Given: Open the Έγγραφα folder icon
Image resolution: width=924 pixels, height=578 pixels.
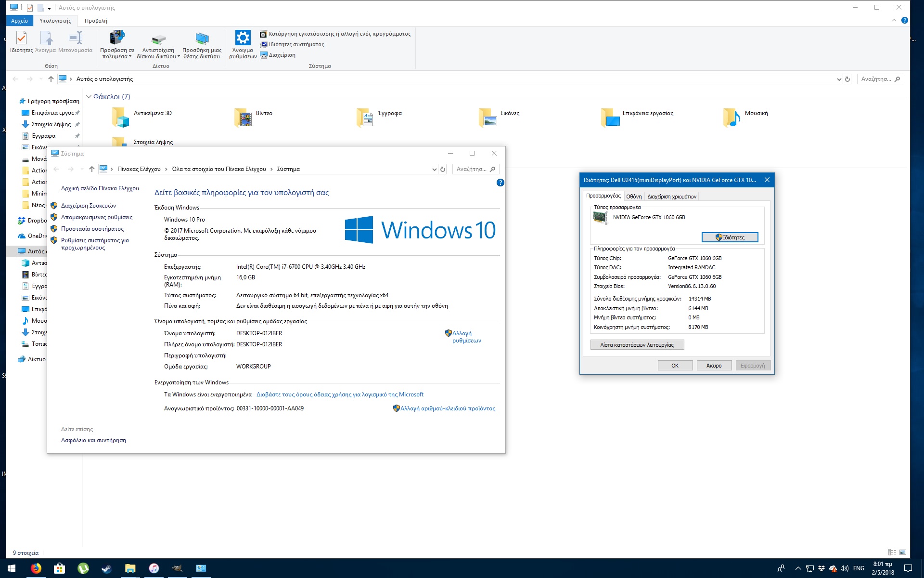Looking at the screenshot, I should (365, 117).
